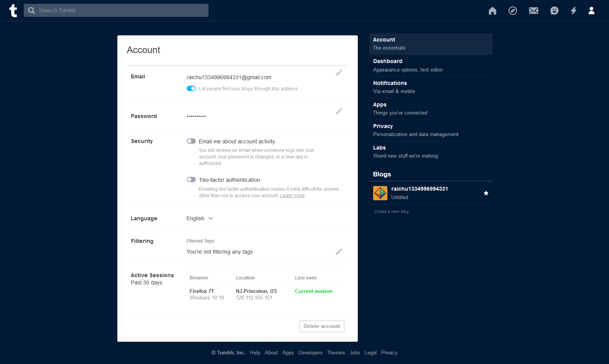Enable Two-factor authentication toggle
The width and height of the screenshot is (609, 364).
(x=191, y=180)
